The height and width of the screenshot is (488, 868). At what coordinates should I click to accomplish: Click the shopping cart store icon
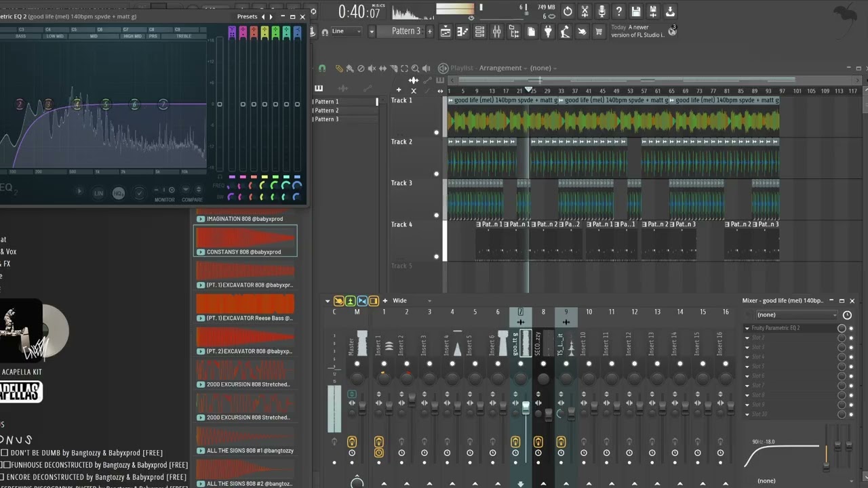(599, 31)
